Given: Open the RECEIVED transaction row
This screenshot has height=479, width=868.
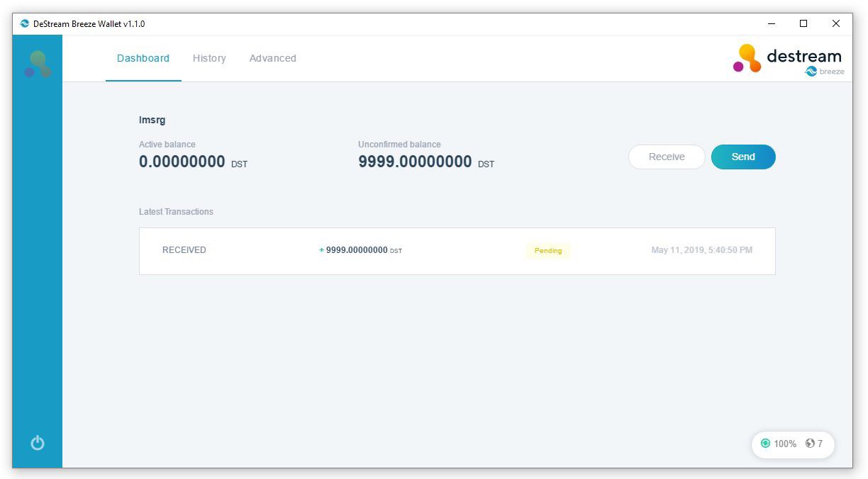Looking at the screenshot, I should [457, 251].
